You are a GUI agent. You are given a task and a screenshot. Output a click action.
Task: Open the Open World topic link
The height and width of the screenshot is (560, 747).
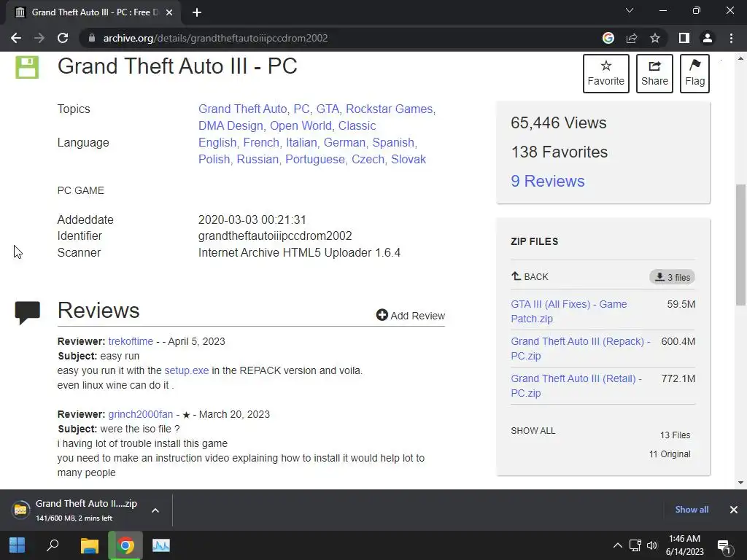pos(301,125)
